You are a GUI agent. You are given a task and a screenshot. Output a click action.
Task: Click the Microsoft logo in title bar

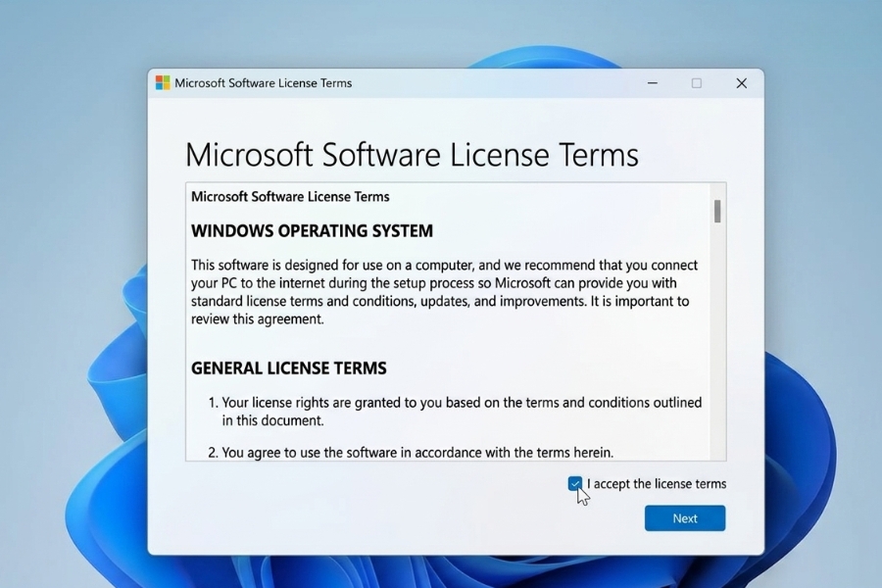coord(163,82)
